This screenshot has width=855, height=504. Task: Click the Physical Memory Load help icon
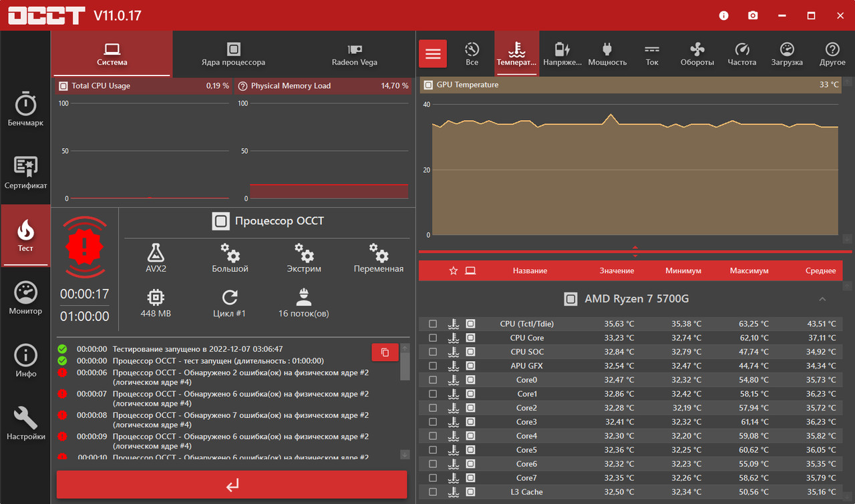pos(242,85)
